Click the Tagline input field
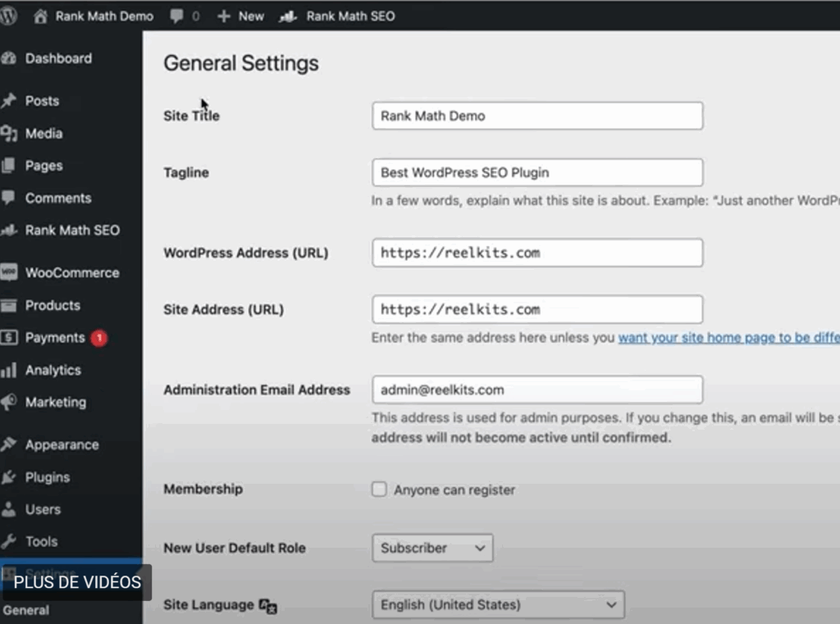Viewport: 840px width, 624px height. tap(537, 172)
